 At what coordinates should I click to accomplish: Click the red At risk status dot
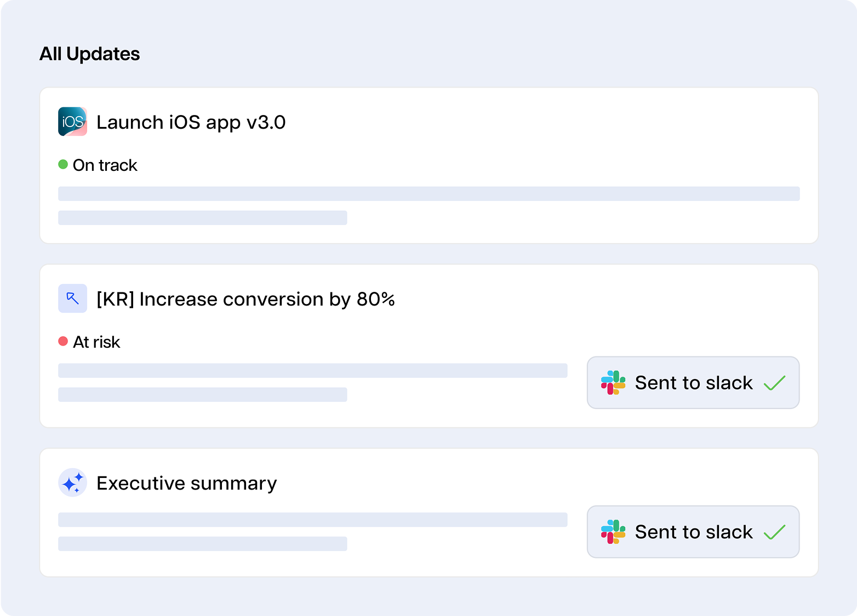tap(63, 341)
